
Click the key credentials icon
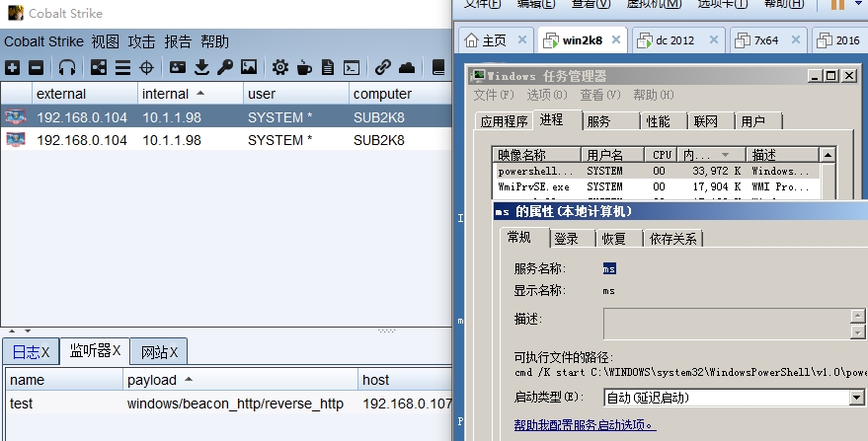point(225,68)
